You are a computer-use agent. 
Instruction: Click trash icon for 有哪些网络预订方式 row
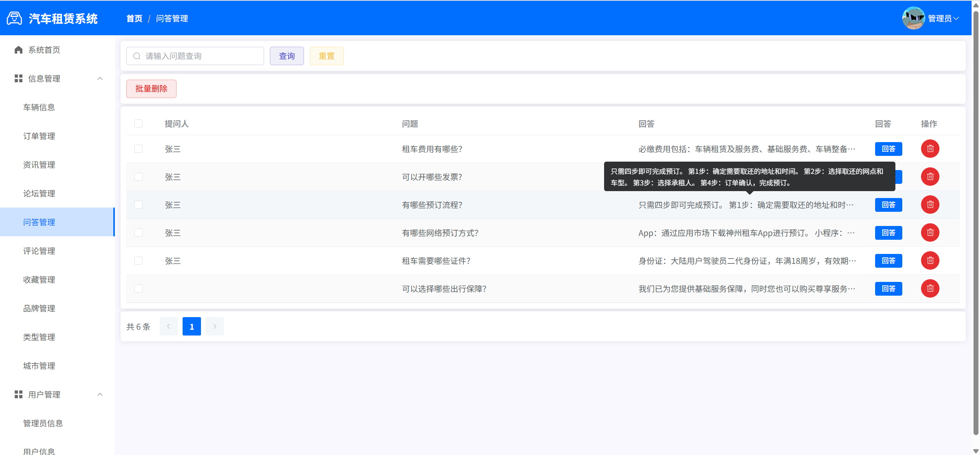tap(930, 232)
